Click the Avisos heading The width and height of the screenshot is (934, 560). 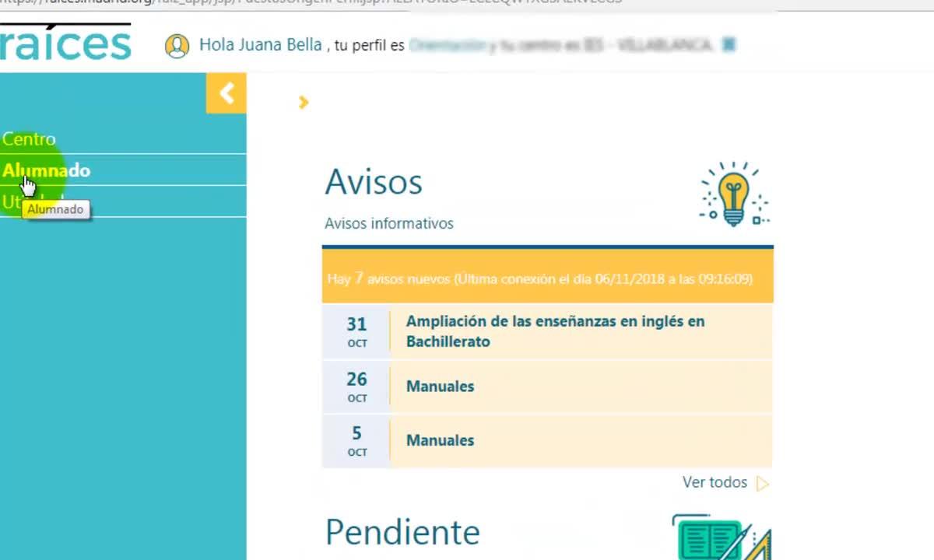374,182
